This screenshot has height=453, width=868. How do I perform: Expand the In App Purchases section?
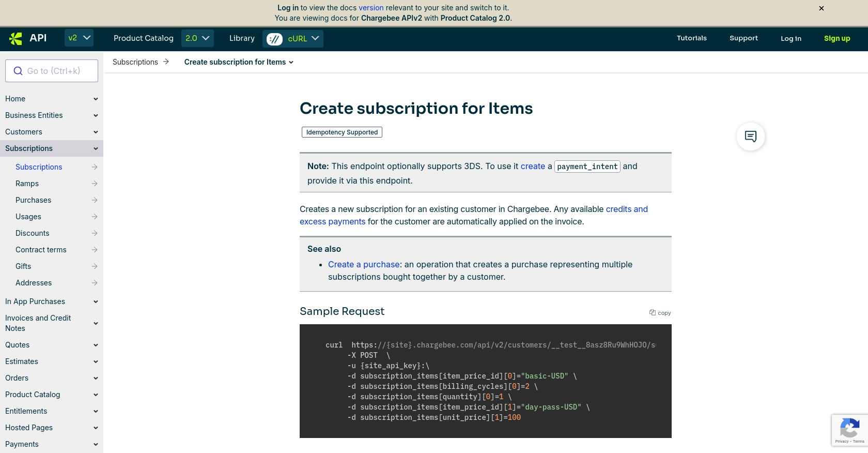click(x=96, y=301)
